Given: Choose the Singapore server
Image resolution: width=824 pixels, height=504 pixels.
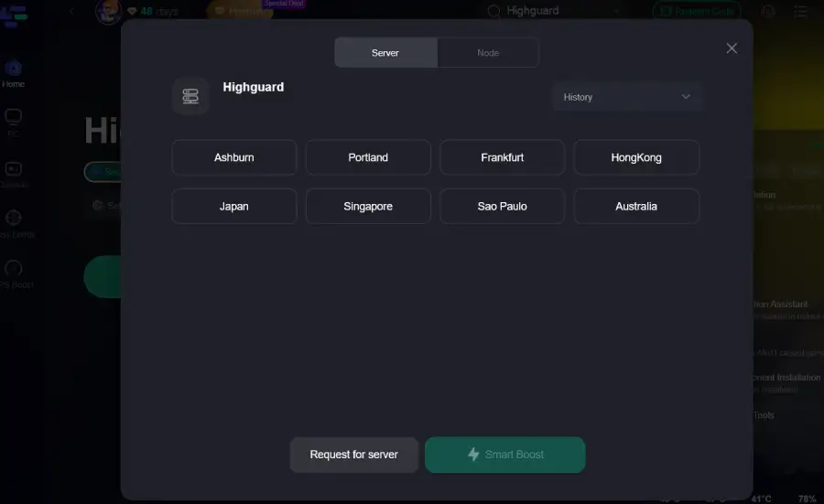Looking at the screenshot, I should click(368, 206).
